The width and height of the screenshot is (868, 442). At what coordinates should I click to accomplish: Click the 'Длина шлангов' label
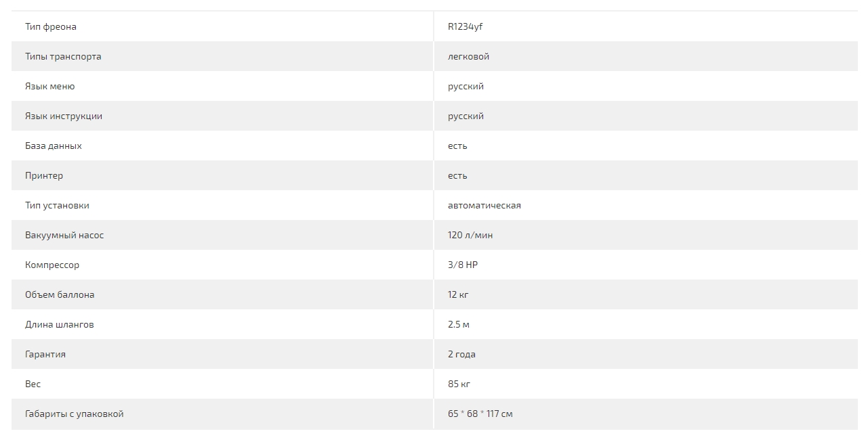(x=60, y=325)
